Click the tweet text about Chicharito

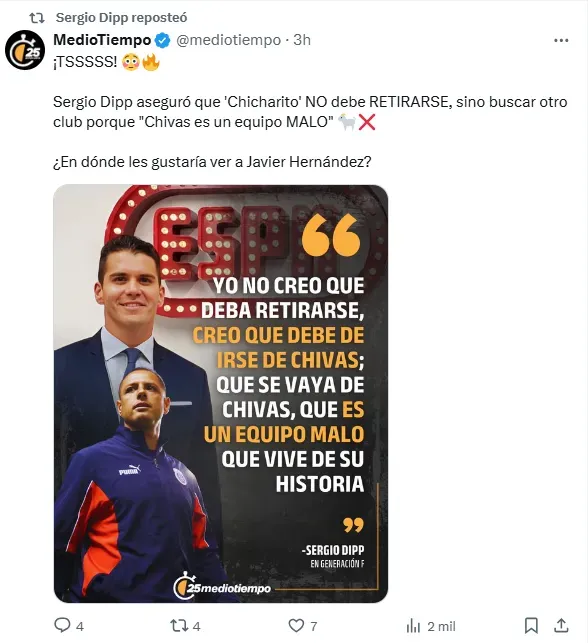click(310, 112)
